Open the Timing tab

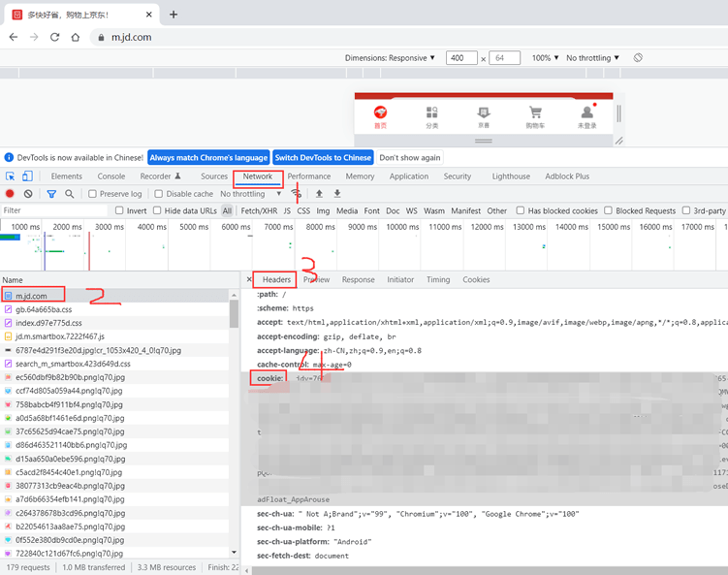[438, 279]
